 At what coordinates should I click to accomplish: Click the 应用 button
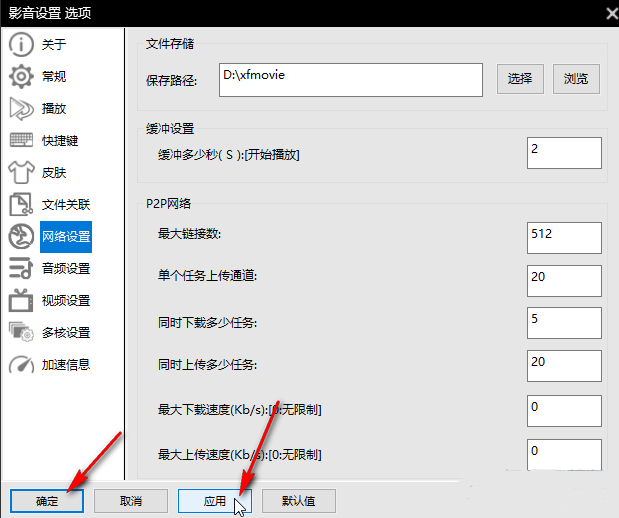coord(214,501)
